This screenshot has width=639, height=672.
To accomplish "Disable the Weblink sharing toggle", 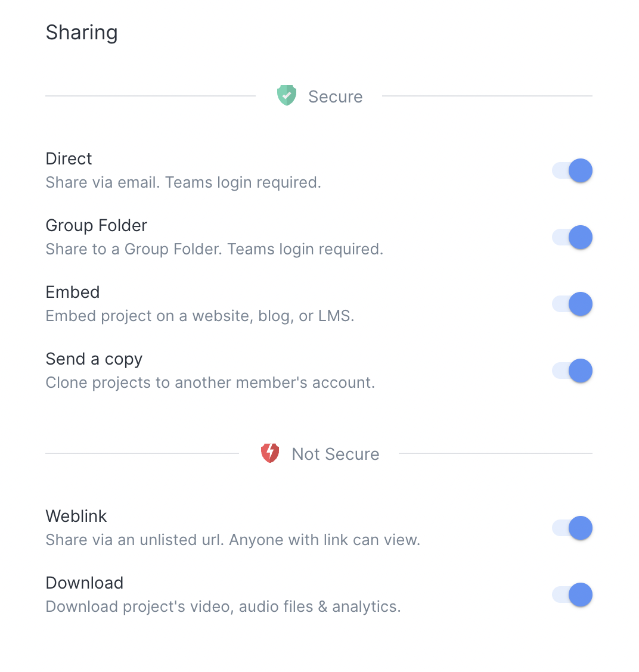I will [x=572, y=528].
